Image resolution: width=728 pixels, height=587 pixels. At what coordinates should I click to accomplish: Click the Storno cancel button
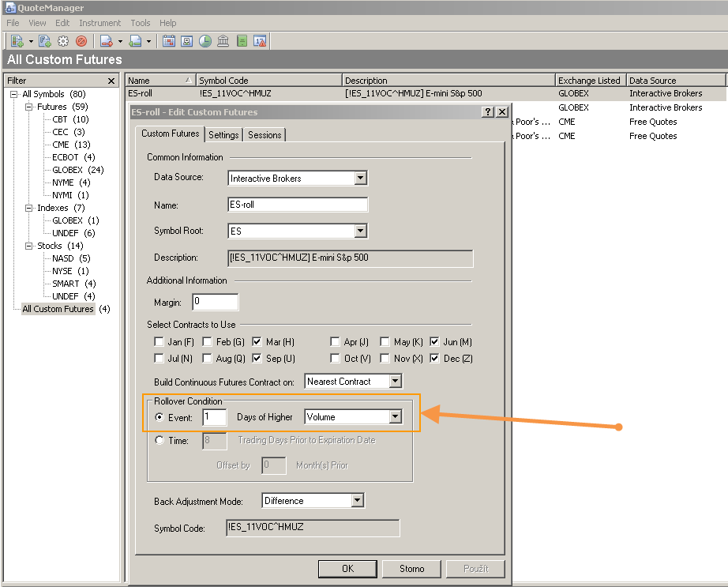[411, 568]
